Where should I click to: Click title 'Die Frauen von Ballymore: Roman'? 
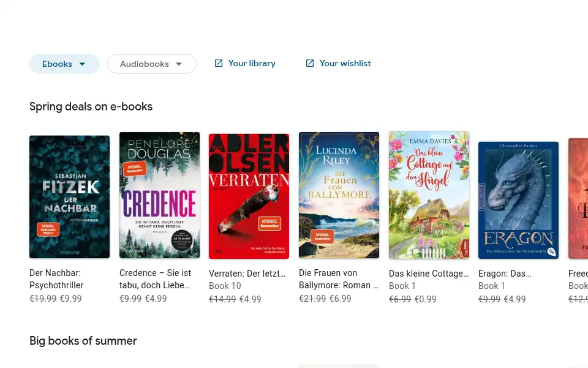tap(339, 279)
